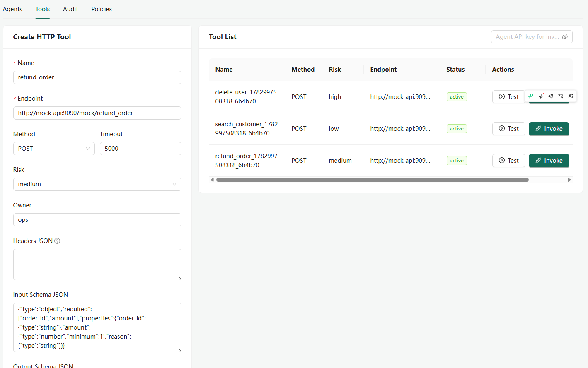Click the Endpoint input field
The image size is (588, 368).
tap(97, 113)
